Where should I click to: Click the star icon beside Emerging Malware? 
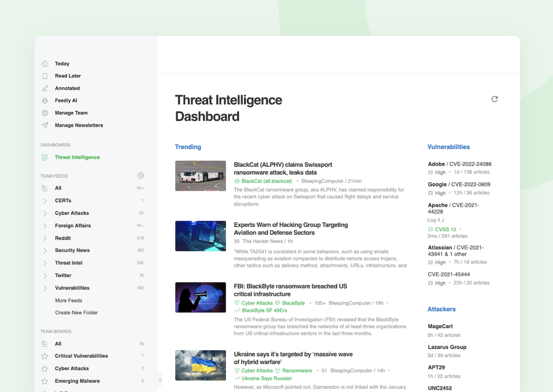pos(45,381)
